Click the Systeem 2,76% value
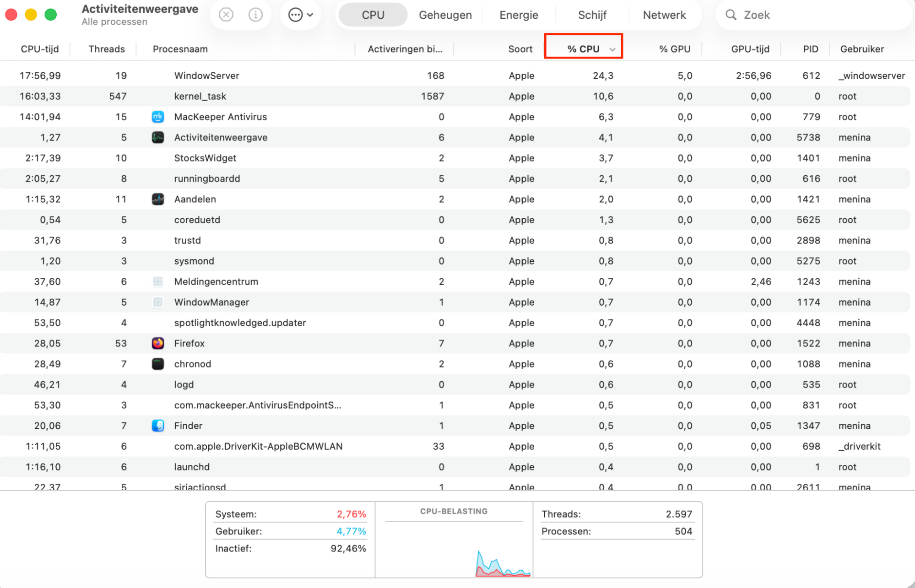 (352, 514)
